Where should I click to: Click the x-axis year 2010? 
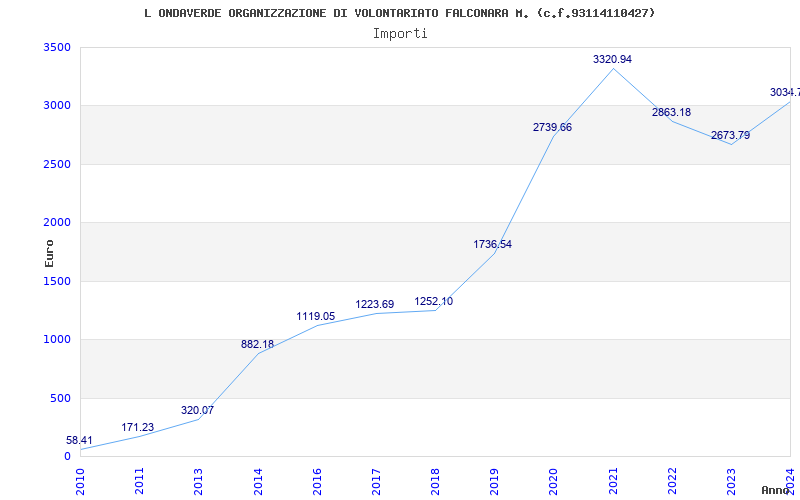click(80, 482)
